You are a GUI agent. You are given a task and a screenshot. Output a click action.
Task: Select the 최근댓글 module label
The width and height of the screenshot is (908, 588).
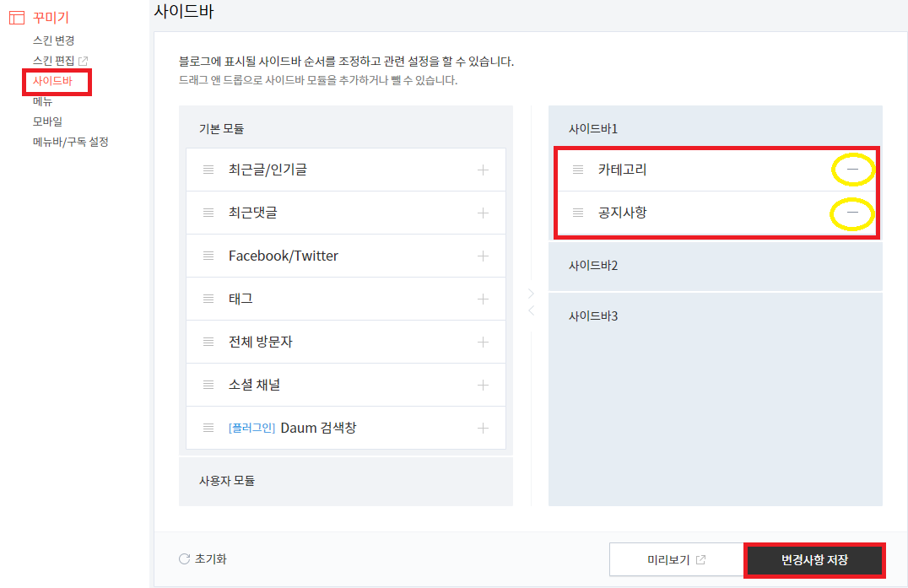click(253, 213)
